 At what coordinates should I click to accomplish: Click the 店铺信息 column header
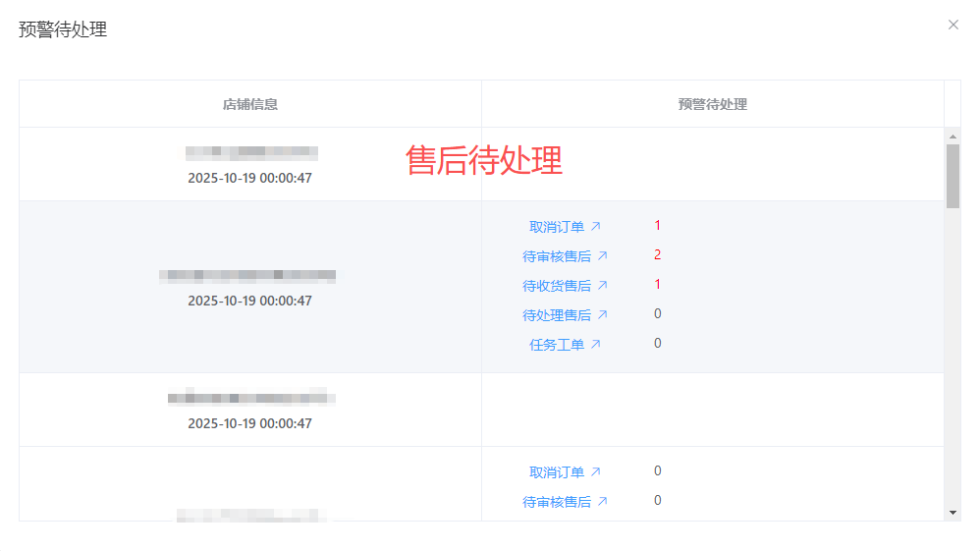[249, 104]
